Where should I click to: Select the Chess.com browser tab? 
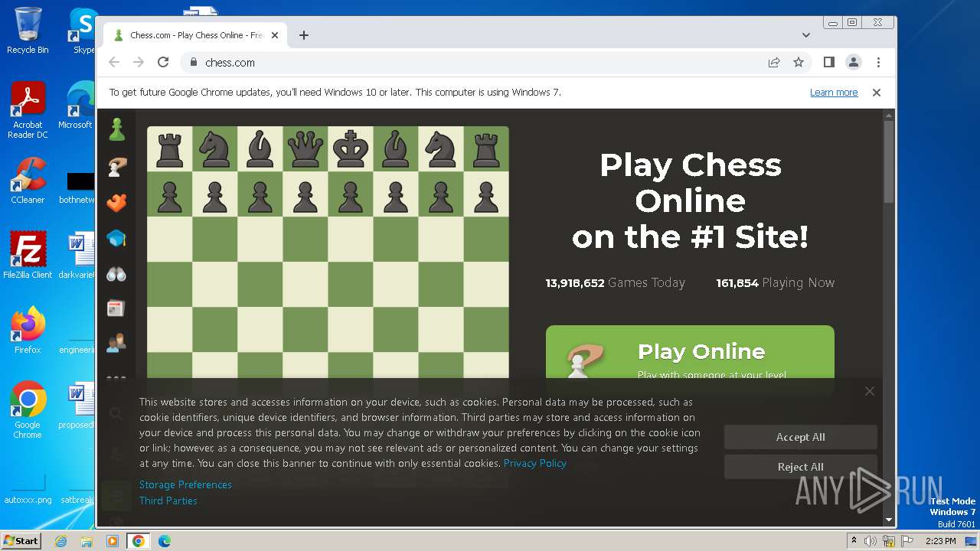click(x=196, y=35)
